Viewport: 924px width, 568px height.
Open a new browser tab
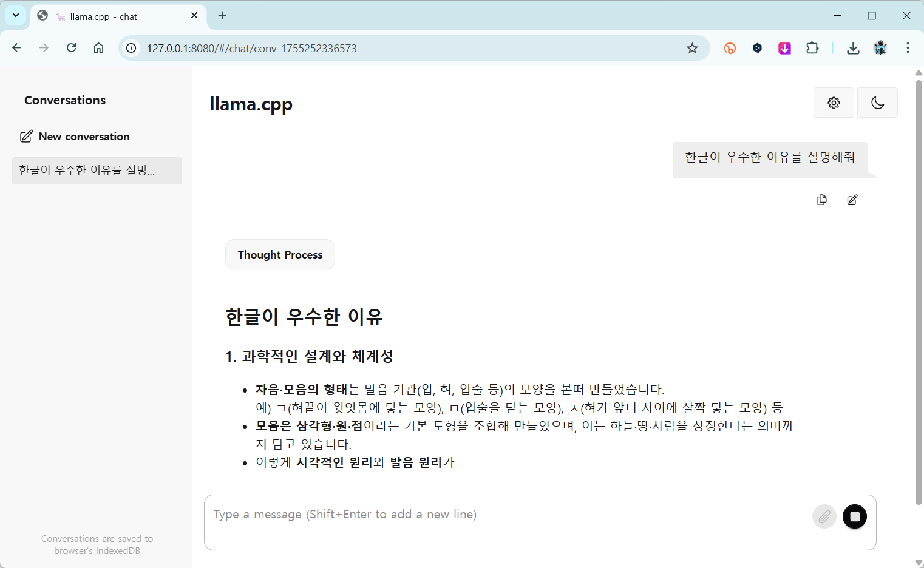(222, 15)
